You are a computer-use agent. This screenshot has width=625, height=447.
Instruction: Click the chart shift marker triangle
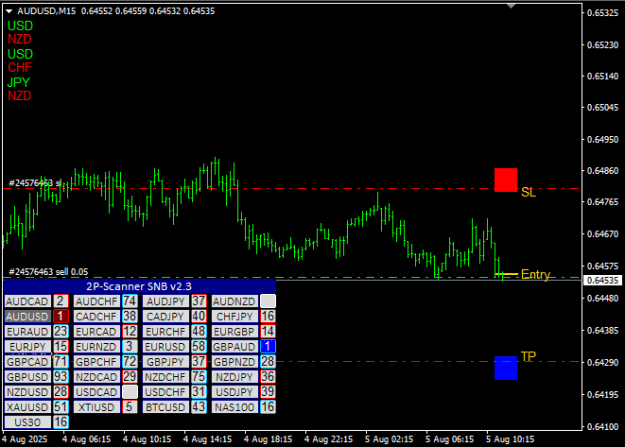pos(511,6)
